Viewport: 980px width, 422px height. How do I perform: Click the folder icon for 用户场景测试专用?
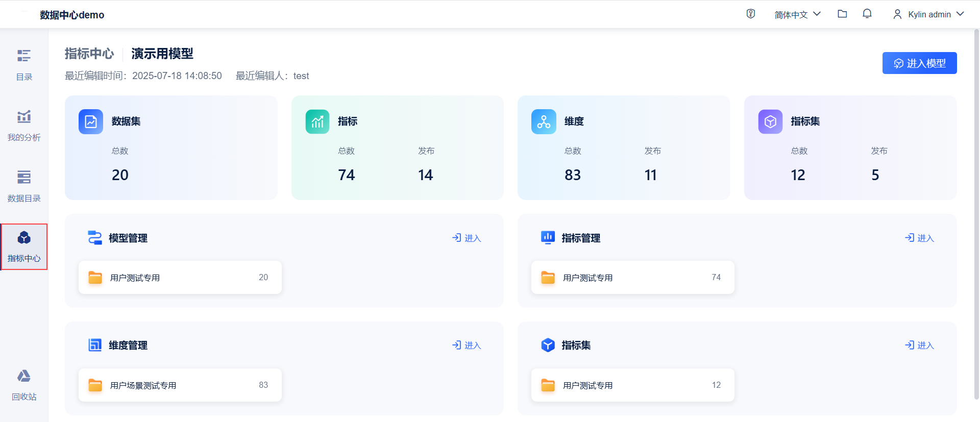point(95,385)
